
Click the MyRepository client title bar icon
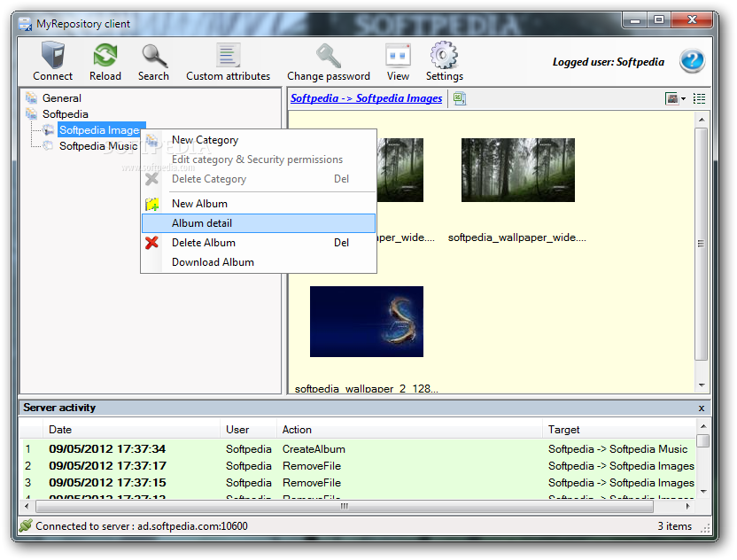(25, 24)
